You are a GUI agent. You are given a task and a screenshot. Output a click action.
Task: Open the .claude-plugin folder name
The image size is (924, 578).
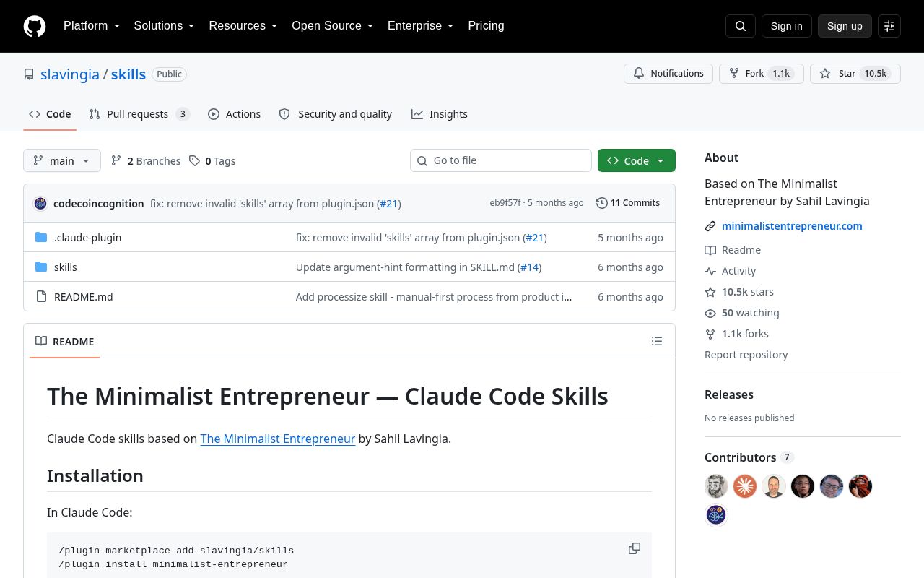pyautogui.click(x=87, y=238)
